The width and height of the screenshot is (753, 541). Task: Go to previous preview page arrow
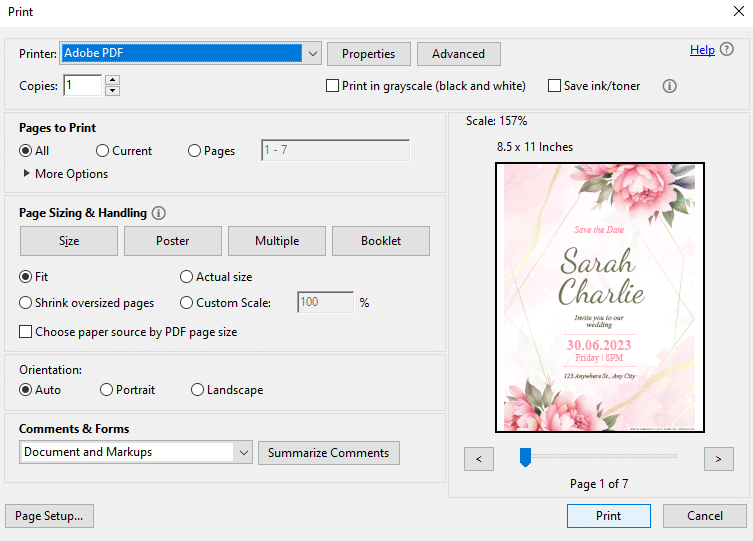479,459
